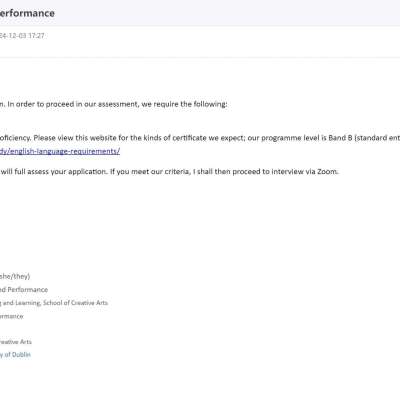Open the english-language-requirements hyperlink
This screenshot has width=400, height=400.
coord(60,151)
